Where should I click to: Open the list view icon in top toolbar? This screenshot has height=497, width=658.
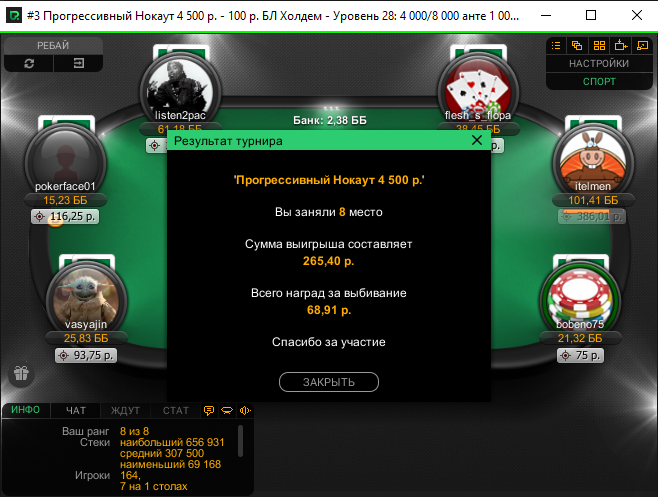[556, 46]
